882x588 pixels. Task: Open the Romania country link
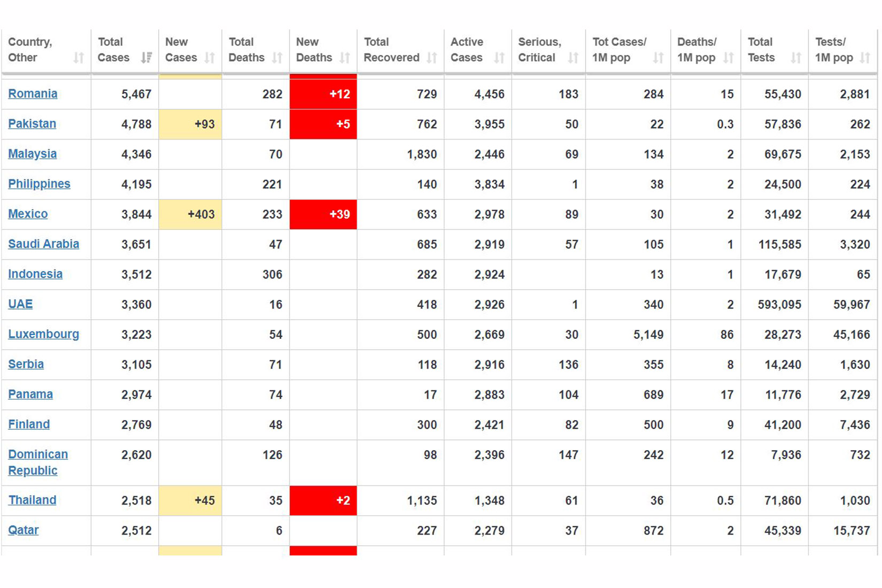[33, 94]
